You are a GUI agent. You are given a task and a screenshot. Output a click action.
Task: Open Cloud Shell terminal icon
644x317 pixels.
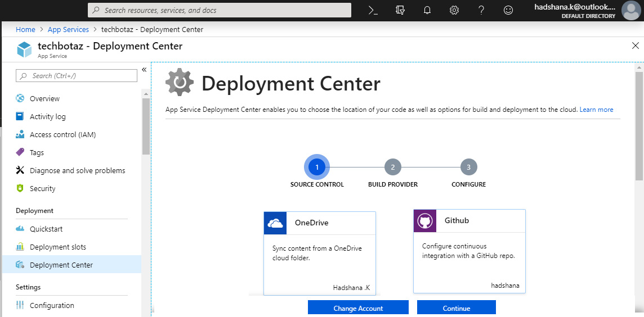pyautogui.click(x=373, y=10)
